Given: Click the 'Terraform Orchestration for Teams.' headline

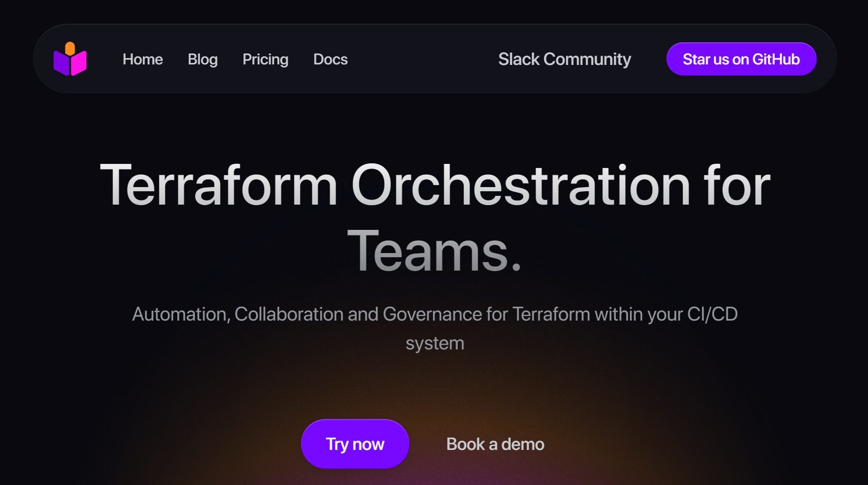Looking at the screenshot, I should 435,217.
